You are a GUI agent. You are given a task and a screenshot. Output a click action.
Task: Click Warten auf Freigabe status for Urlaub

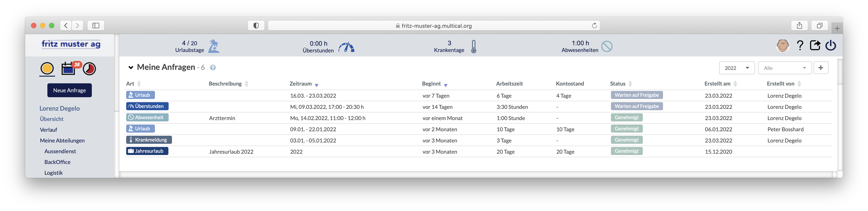pyautogui.click(x=637, y=95)
